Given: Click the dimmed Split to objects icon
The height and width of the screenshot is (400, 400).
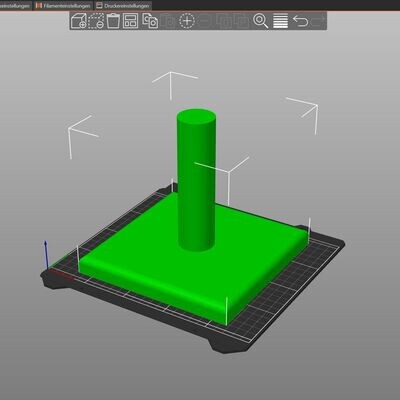Looking at the screenshot, I should click(224, 21).
